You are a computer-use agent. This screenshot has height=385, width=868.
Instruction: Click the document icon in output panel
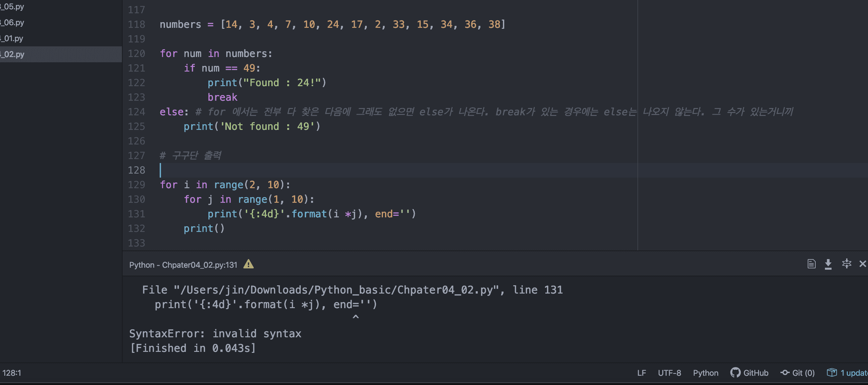811,264
